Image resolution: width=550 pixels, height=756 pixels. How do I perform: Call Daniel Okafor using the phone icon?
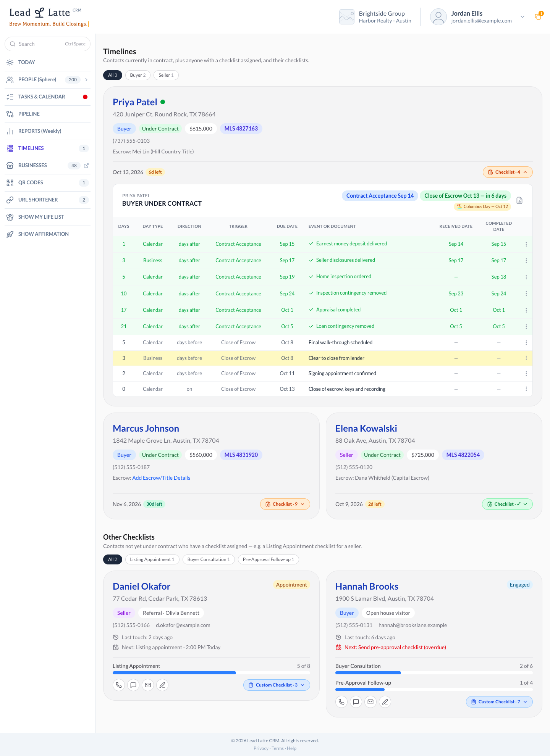click(119, 685)
